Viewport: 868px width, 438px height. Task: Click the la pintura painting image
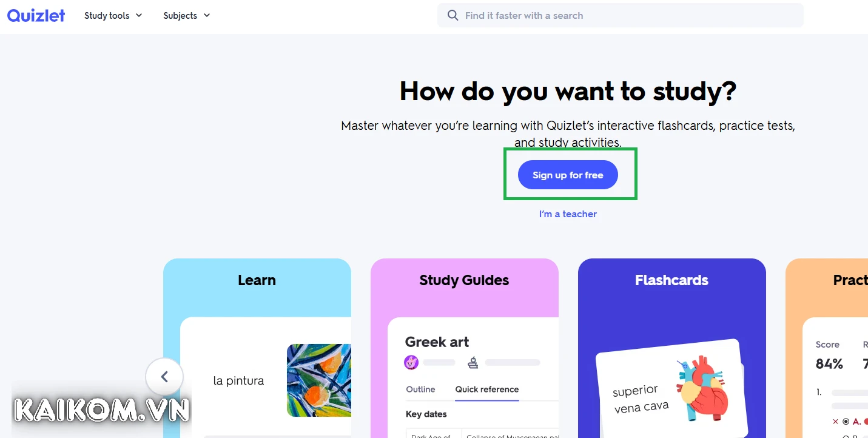click(318, 380)
